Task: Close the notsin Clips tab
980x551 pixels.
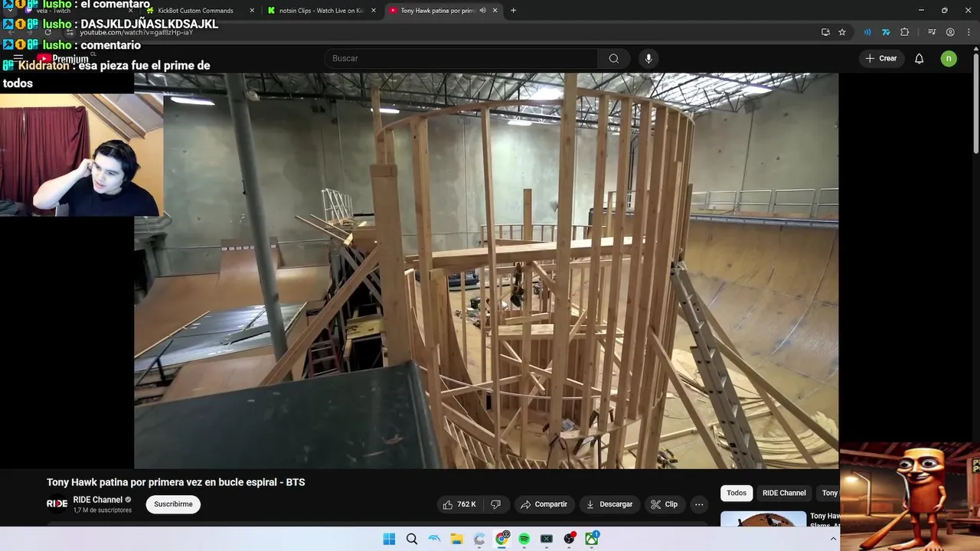Action: (x=374, y=11)
